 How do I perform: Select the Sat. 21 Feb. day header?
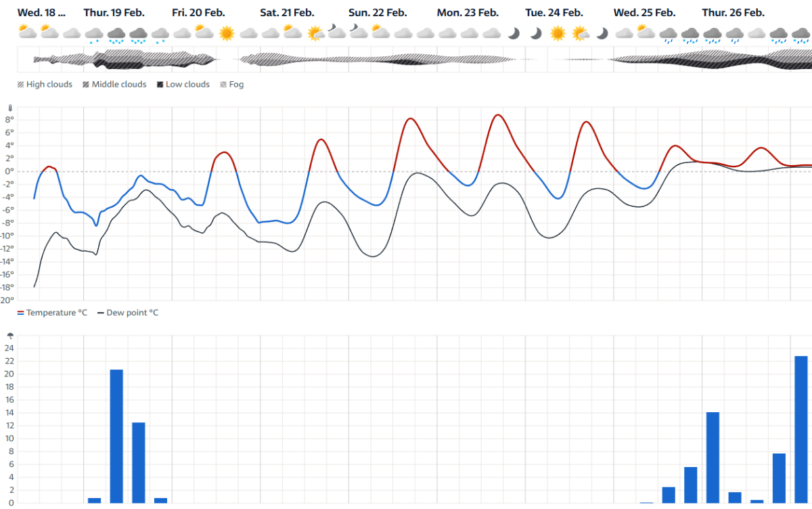pyautogui.click(x=288, y=13)
